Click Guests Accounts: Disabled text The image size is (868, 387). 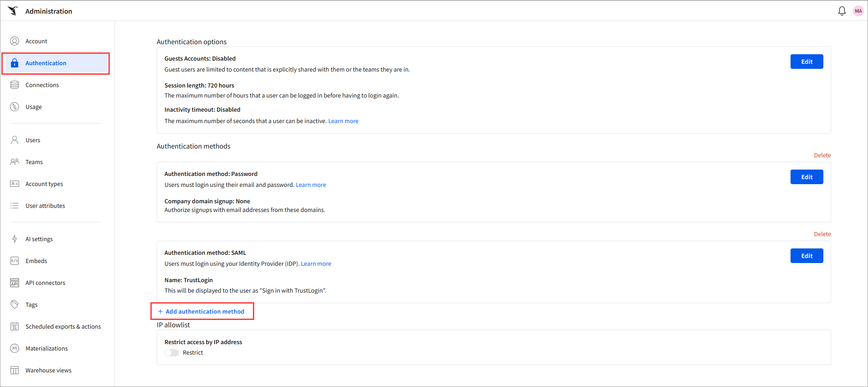200,58
